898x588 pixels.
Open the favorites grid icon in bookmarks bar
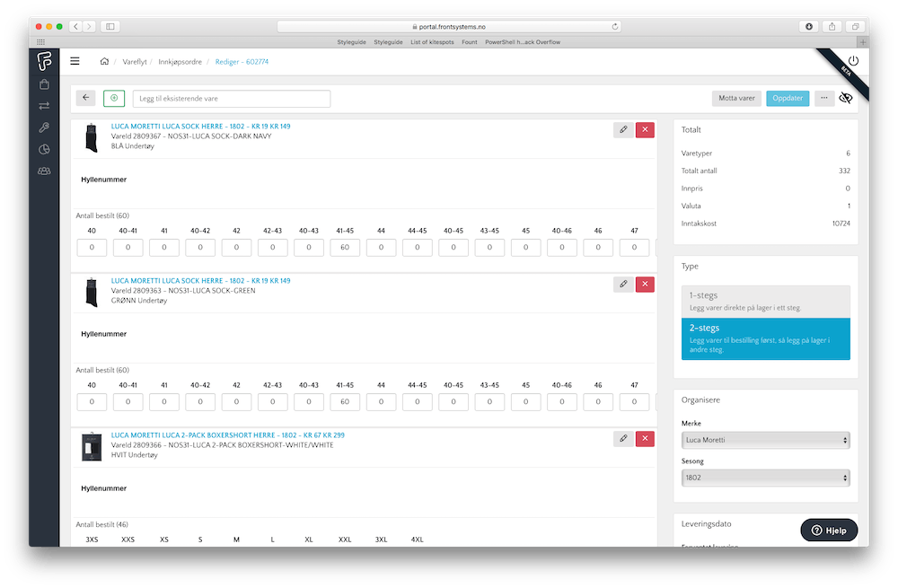click(x=40, y=42)
